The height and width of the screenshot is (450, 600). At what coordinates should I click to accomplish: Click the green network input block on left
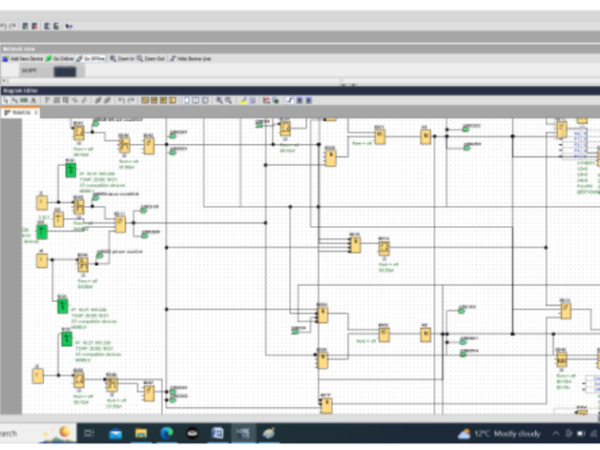click(x=70, y=171)
